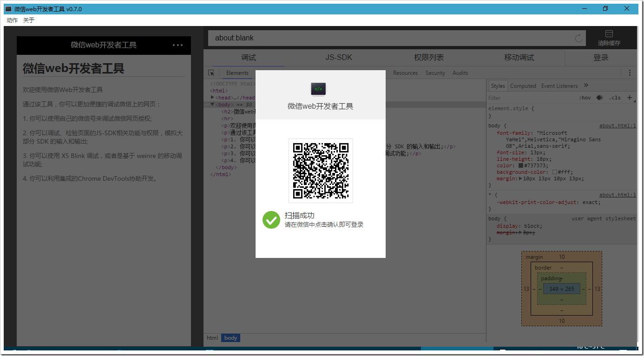Viewport: 644px width, 356px height.
Task: Click the 请在微信中点击确认即可登录 message
Action: (x=324, y=225)
